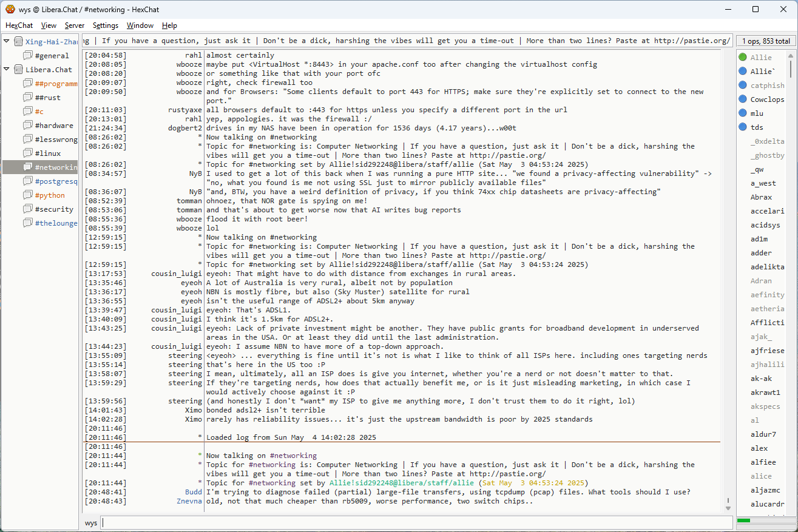Click the channel icon next to ##rust

click(28, 98)
